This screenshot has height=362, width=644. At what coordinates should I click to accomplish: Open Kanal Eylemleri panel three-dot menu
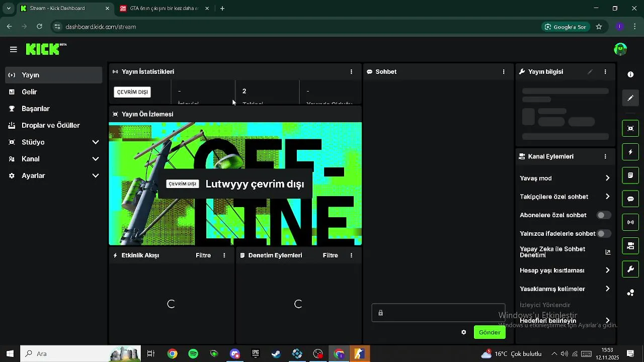click(x=605, y=156)
